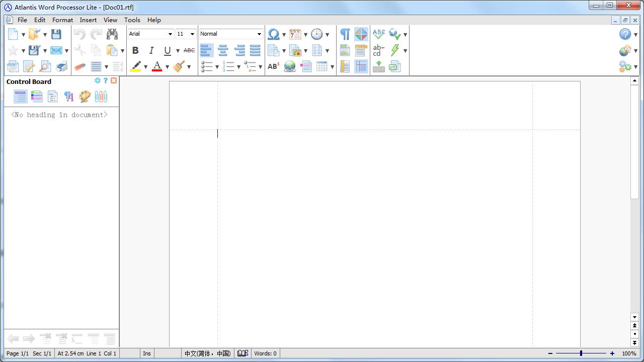
Task: Click the Insert Symbol omega icon
Action: point(273,34)
